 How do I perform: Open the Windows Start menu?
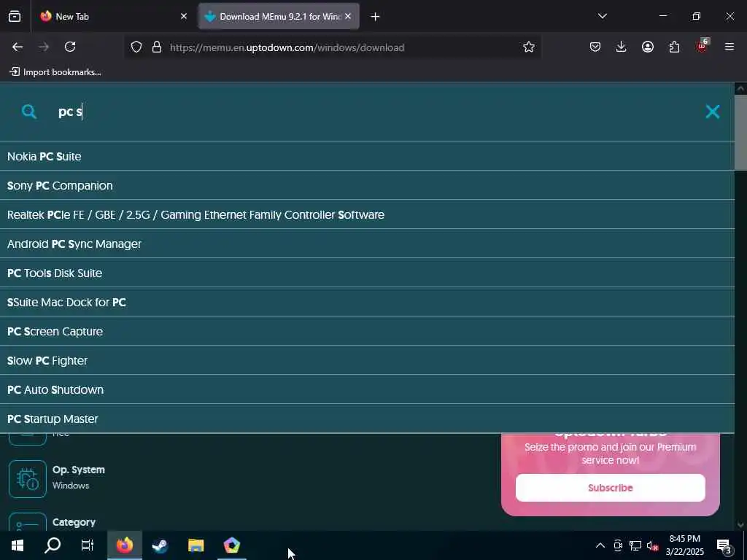pyautogui.click(x=18, y=545)
